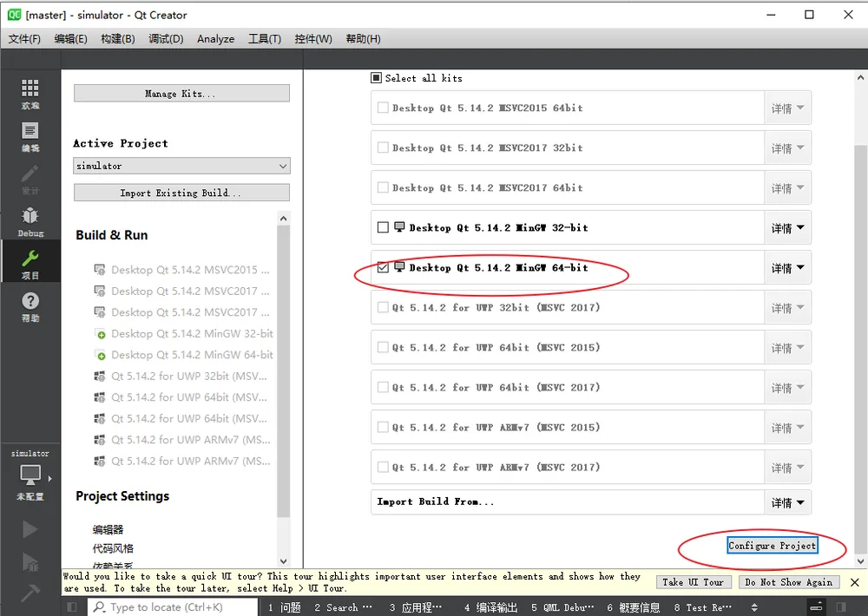Open the 工具(T) menu

point(265,39)
